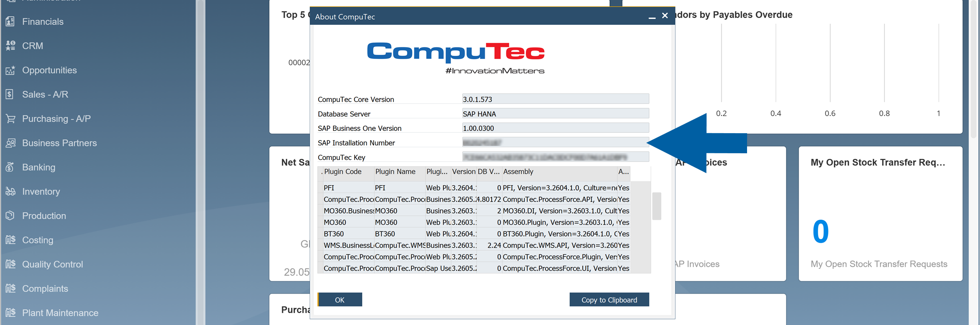Screen dimensions: 980x325
Task: Open the Inventory menu
Action: click(41, 191)
